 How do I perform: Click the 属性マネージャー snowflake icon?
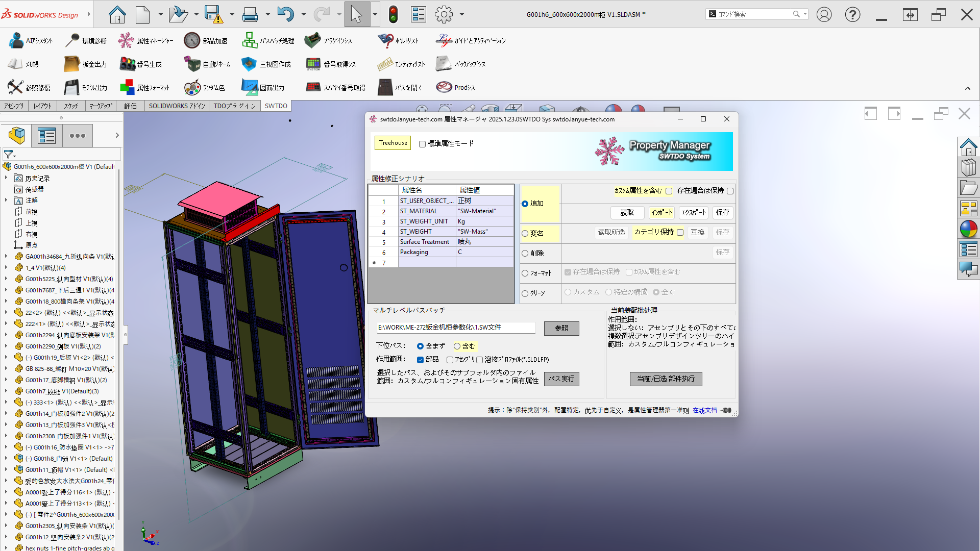pos(126,40)
